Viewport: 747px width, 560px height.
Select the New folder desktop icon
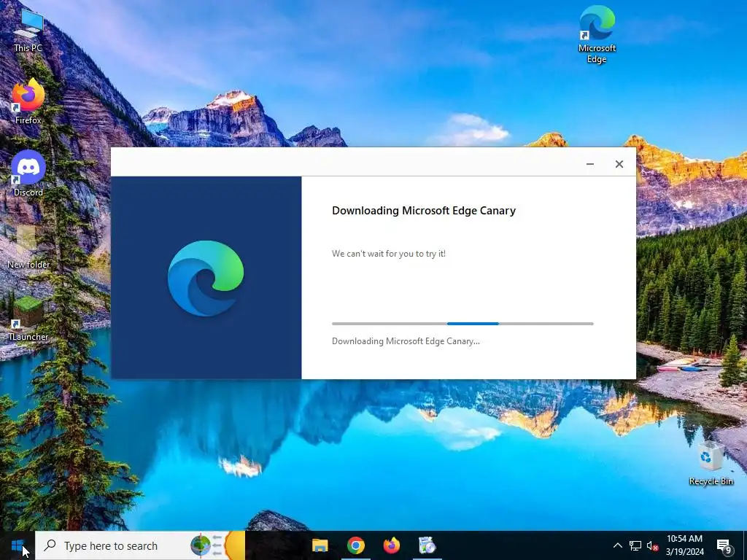[x=28, y=246]
